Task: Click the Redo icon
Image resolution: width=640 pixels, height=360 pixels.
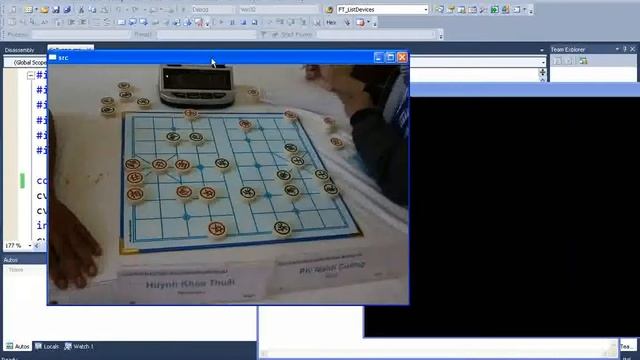Action: 135,9
